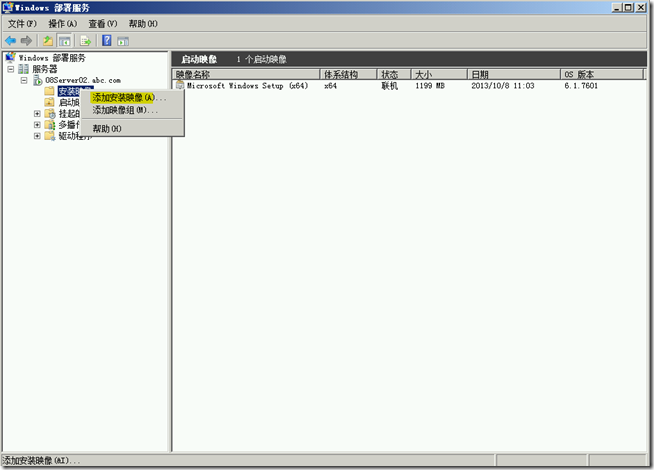Screen dimensions: 654x470
Task: Click the gray Forward arrow in toolbar
Action: click(26, 41)
